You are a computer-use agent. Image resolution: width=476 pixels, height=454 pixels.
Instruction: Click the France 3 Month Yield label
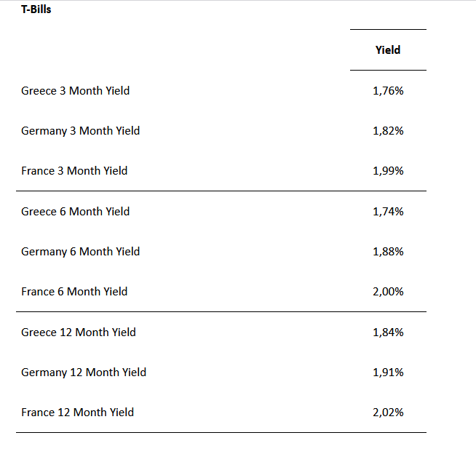pos(74,171)
